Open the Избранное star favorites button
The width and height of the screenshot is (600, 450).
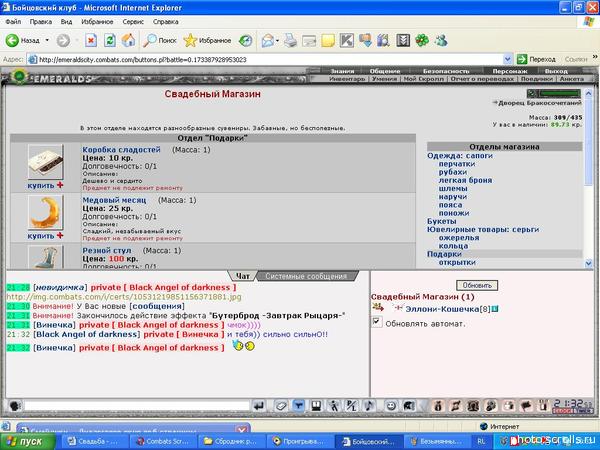point(207,40)
